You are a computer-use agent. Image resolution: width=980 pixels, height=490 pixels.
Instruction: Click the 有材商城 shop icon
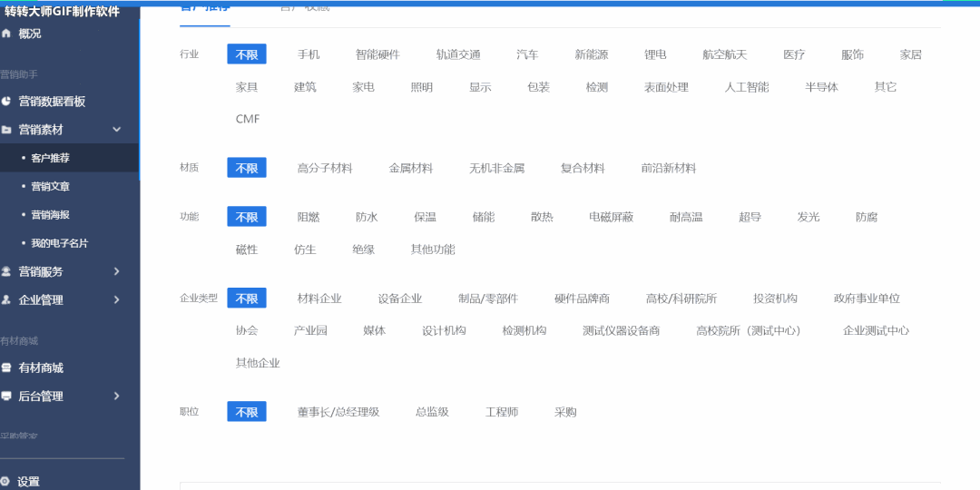pyautogui.click(x=5, y=367)
